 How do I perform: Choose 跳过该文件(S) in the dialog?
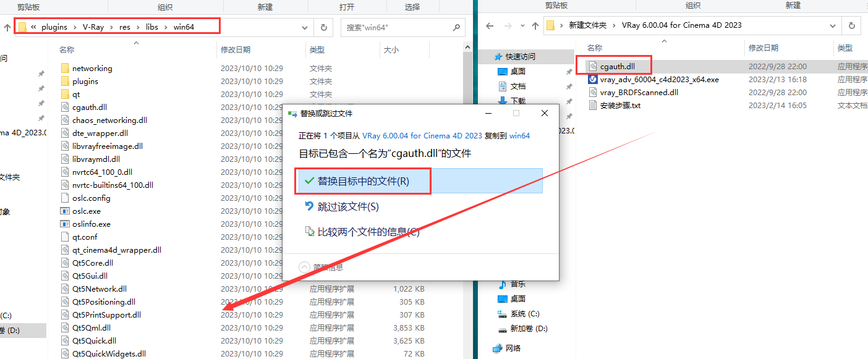click(x=347, y=206)
